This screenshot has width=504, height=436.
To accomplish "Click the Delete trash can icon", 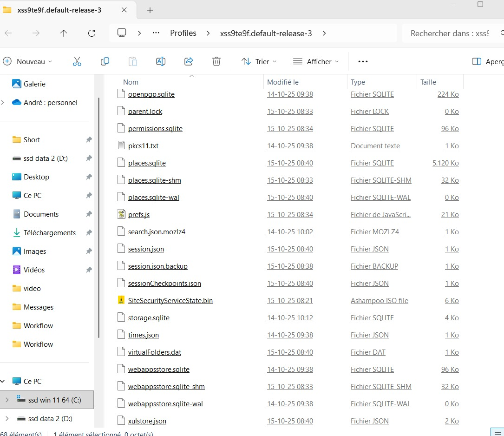I will point(216,61).
